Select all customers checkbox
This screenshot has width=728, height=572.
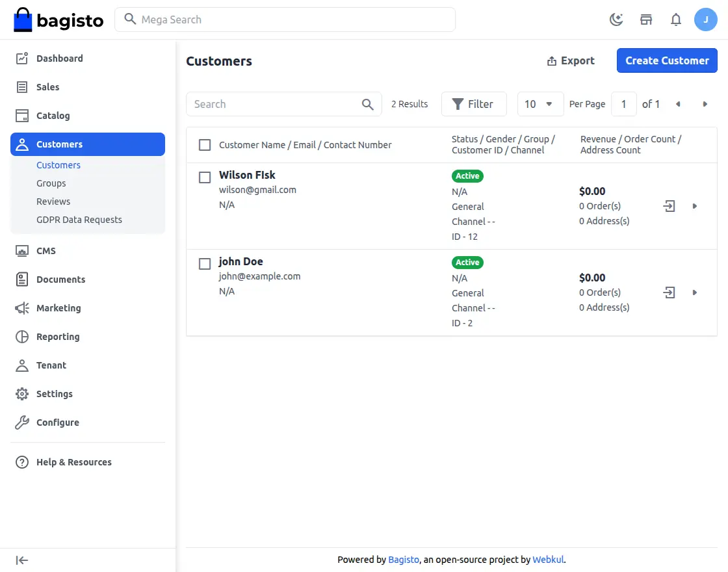[x=205, y=145]
